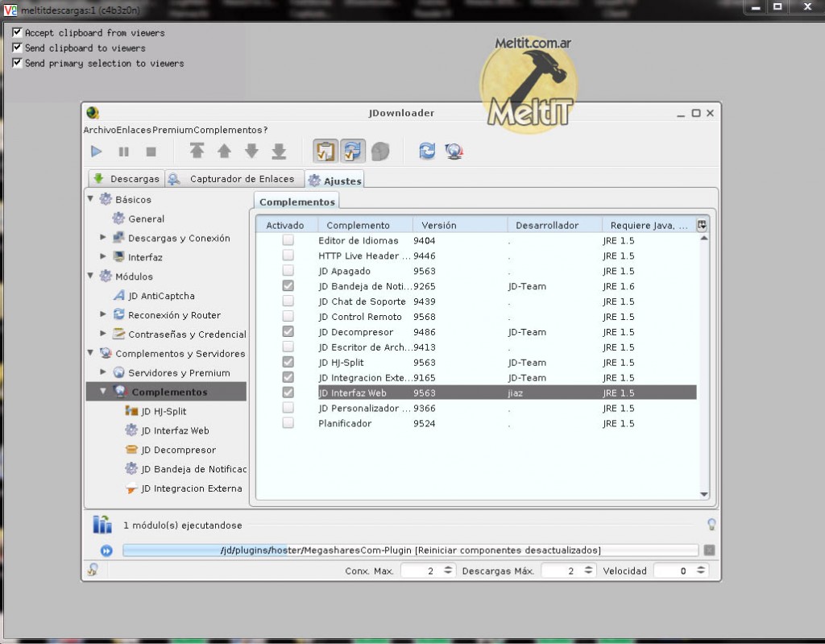Click the update check globe toolbar icon
This screenshot has width=825, height=644.
coord(454,152)
